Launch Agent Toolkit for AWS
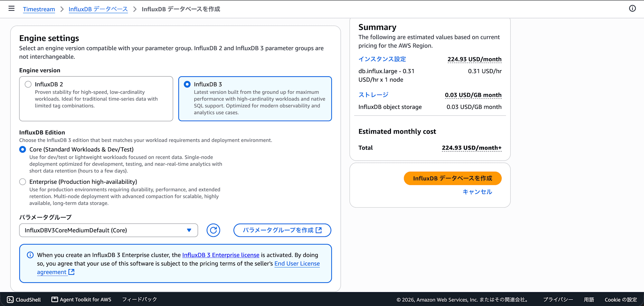 coord(81,300)
